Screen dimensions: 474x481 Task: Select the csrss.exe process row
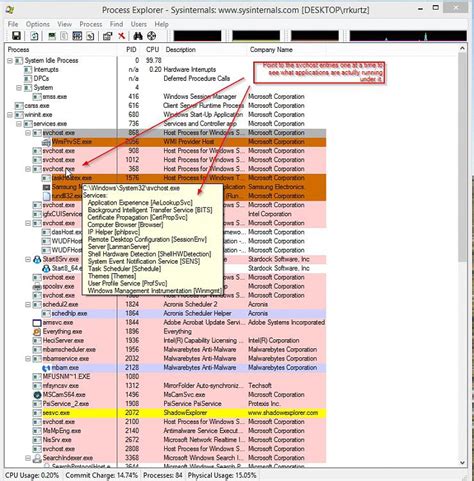point(170,106)
